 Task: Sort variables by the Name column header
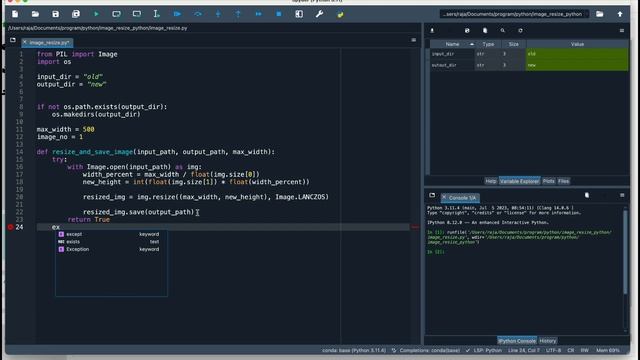point(452,44)
